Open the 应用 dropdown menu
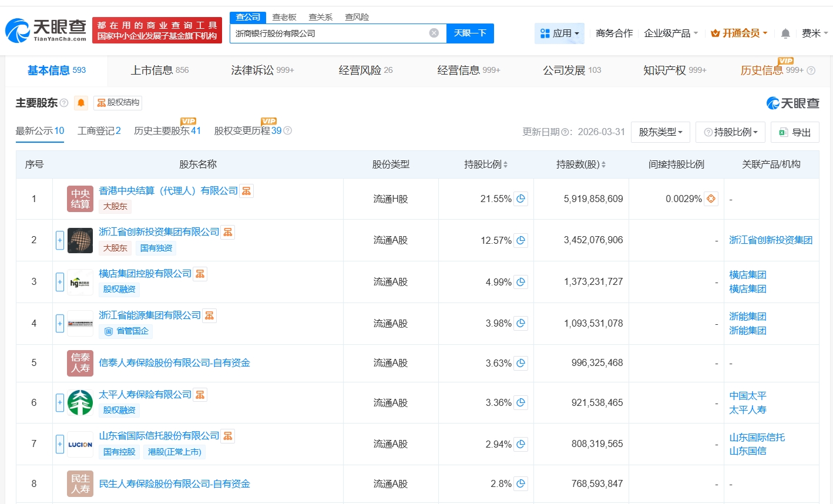The image size is (833, 504). coord(559,33)
